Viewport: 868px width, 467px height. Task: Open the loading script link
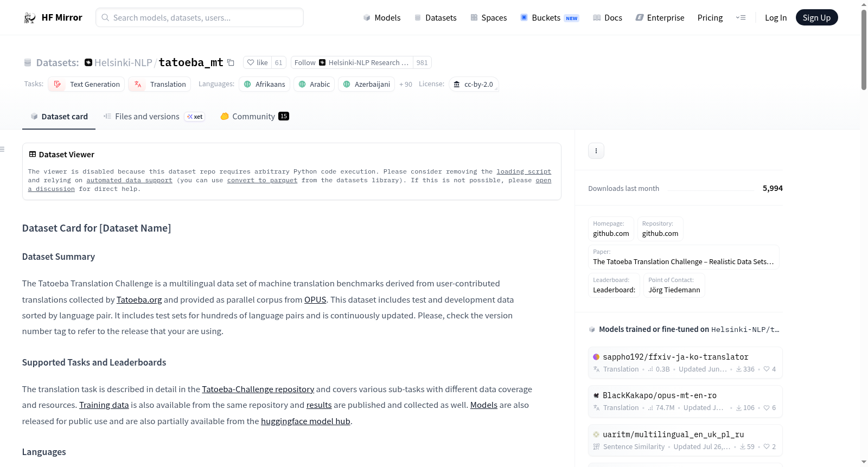tap(524, 171)
